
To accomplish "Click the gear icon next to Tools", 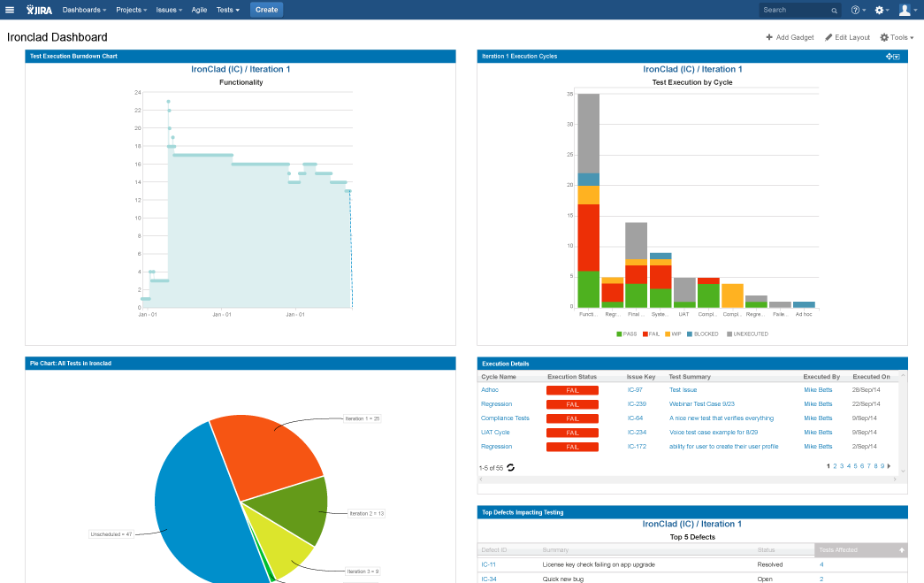I will click(x=884, y=37).
